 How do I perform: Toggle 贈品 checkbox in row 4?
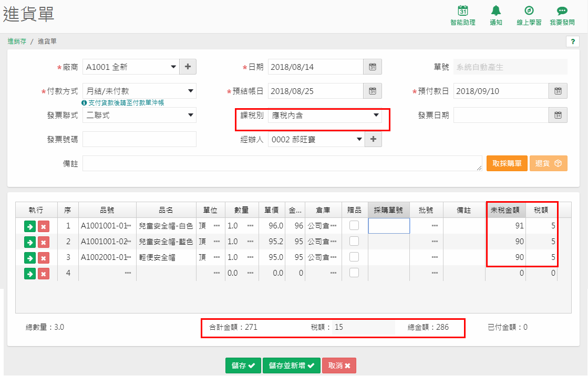[x=354, y=273]
